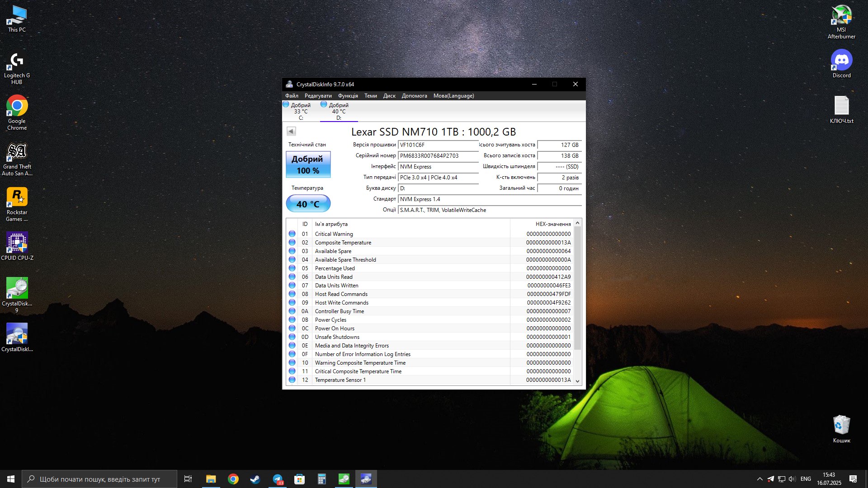This screenshot has height=488, width=868.
Task: Open Rockstar Games launcher shortcut
Action: click(17, 205)
